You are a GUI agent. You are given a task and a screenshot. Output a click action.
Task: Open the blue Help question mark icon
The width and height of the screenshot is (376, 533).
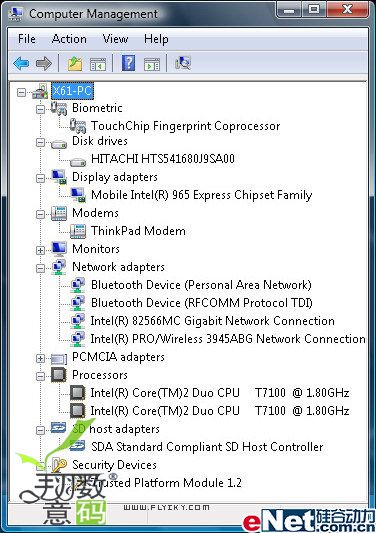point(128,63)
